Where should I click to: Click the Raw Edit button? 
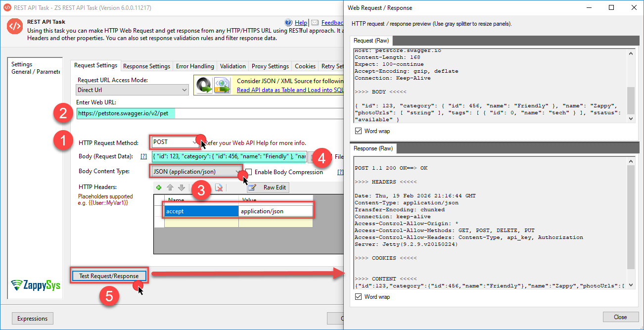[267, 188]
